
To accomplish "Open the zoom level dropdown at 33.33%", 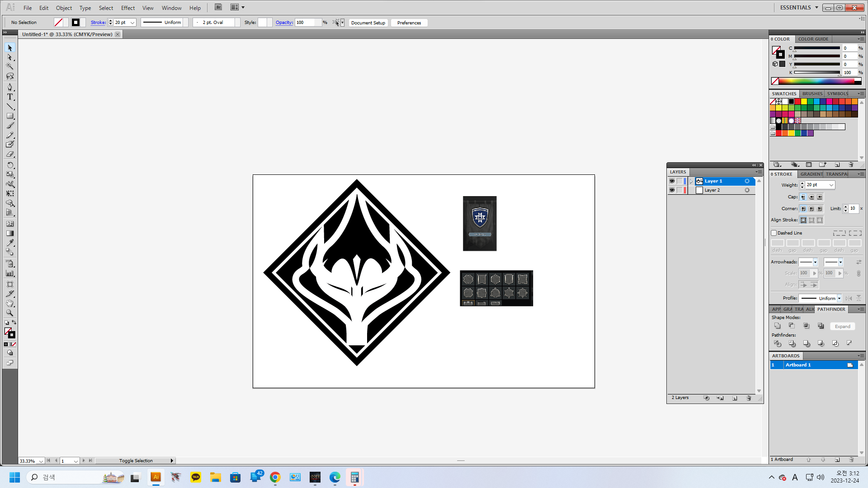I will [x=41, y=461].
